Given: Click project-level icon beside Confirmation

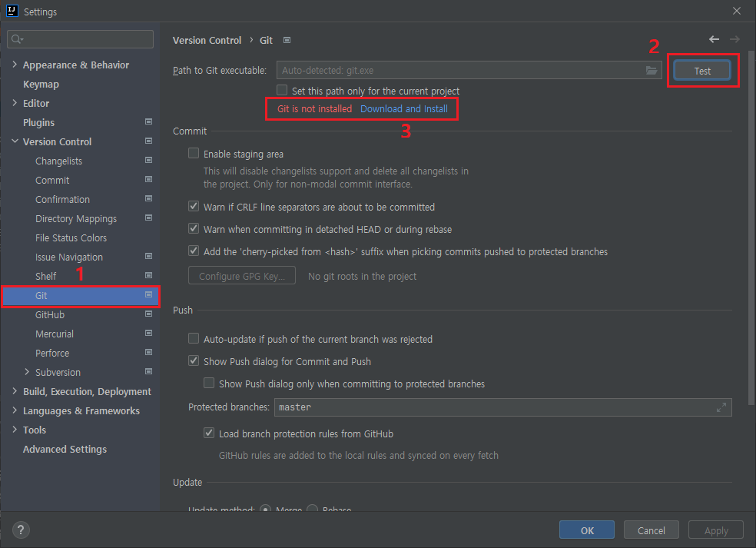Looking at the screenshot, I should pos(148,199).
